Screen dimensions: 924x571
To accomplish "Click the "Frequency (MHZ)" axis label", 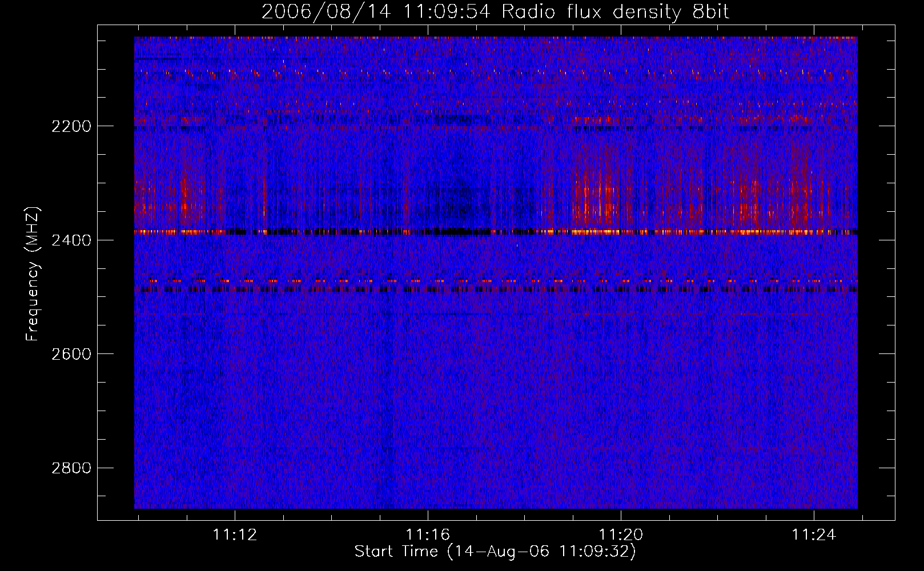I will (33, 274).
